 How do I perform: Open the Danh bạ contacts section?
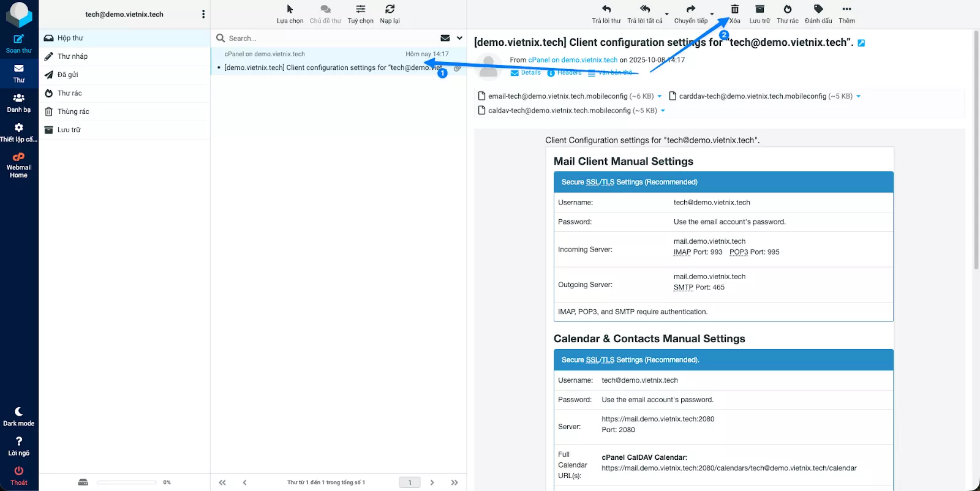19,103
